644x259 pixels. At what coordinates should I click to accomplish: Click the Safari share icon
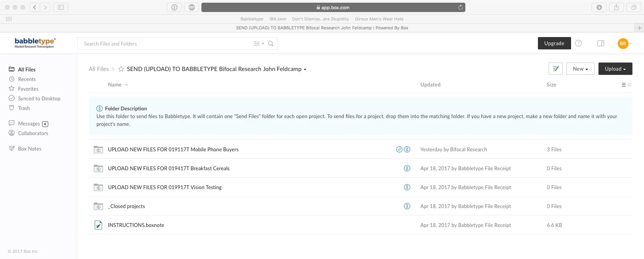pyautogui.click(x=617, y=7)
